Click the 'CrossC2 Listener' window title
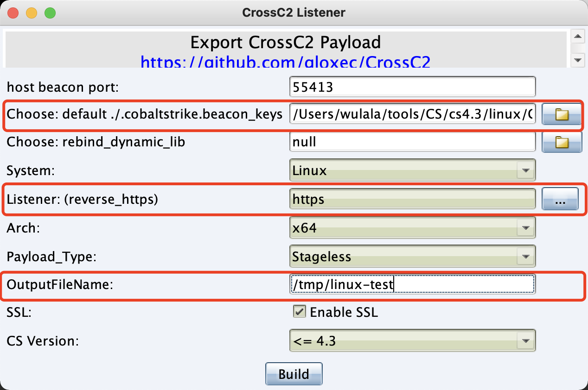 click(x=294, y=13)
